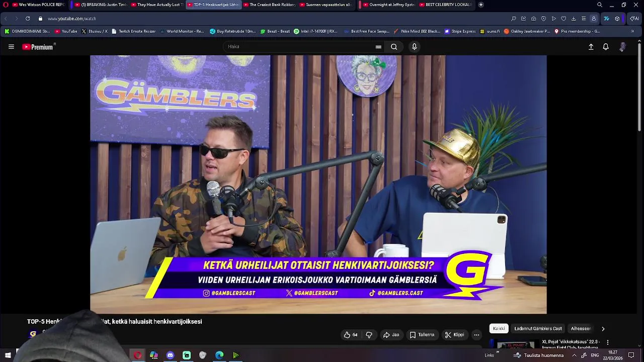Search in tabs magnifier in title bar
This screenshot has width=644, height=362.
click(x=599, y=5)
